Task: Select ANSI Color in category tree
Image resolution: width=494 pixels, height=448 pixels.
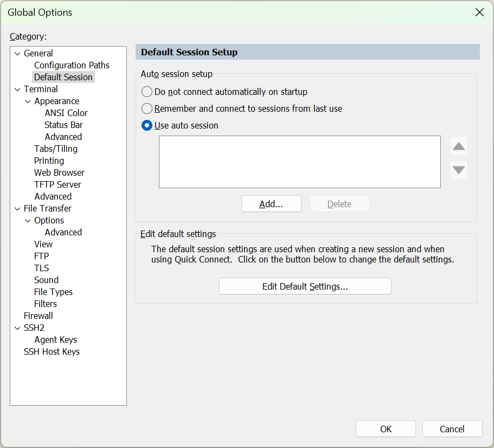Action: click(x=66, y=113)
